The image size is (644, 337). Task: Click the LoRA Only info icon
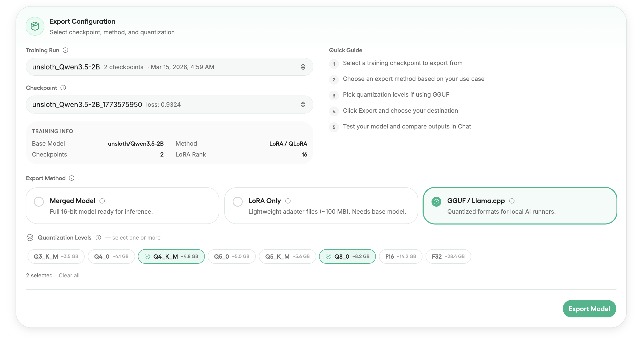(288, 201)
